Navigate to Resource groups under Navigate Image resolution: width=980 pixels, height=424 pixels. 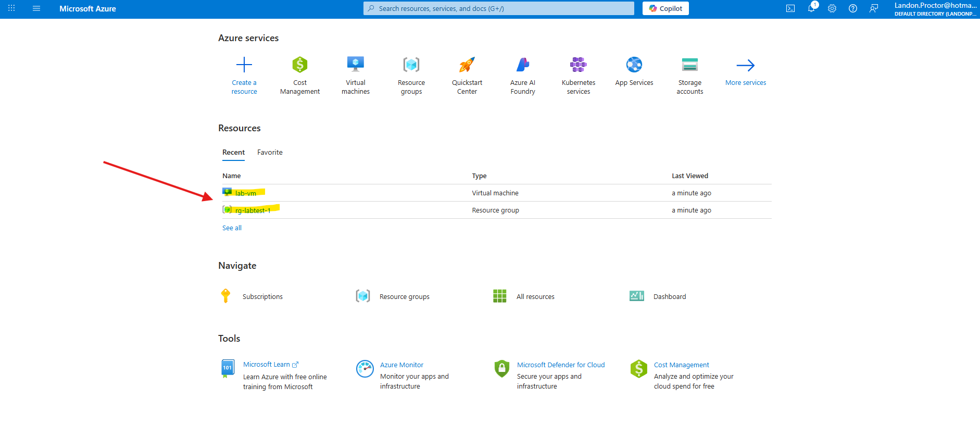click(x=405, y=297)
